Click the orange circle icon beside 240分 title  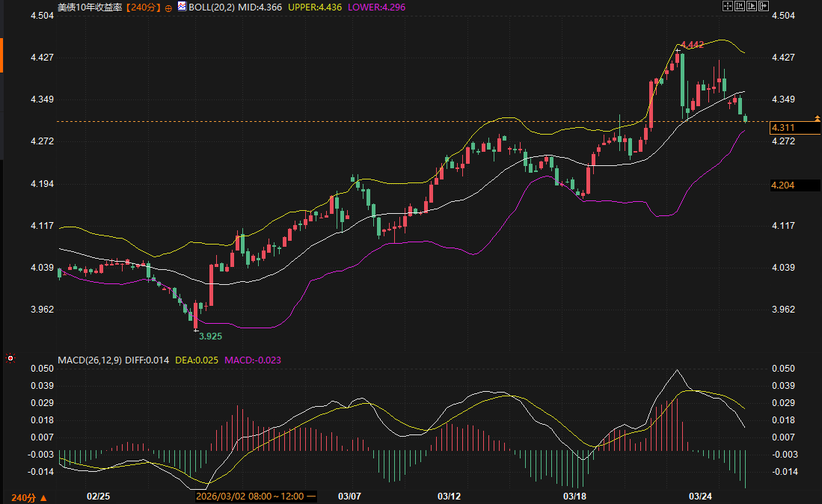pyautogui.click(x=168, y=8)
